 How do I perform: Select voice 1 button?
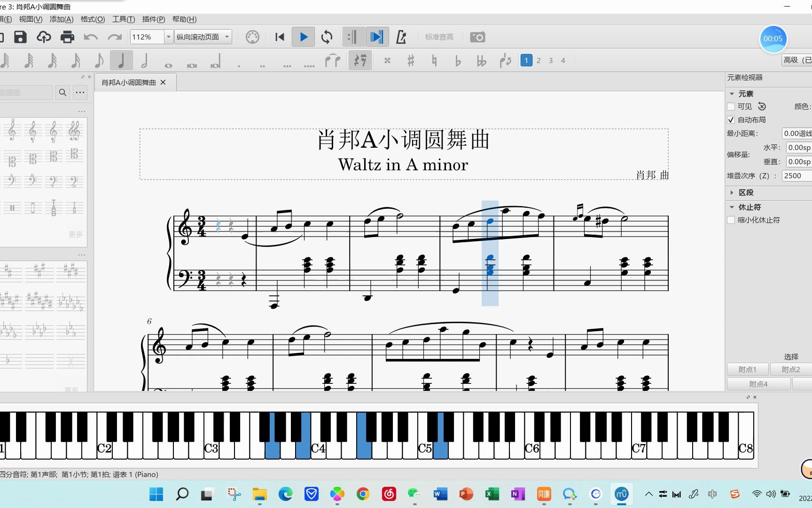tap(526, 60)
